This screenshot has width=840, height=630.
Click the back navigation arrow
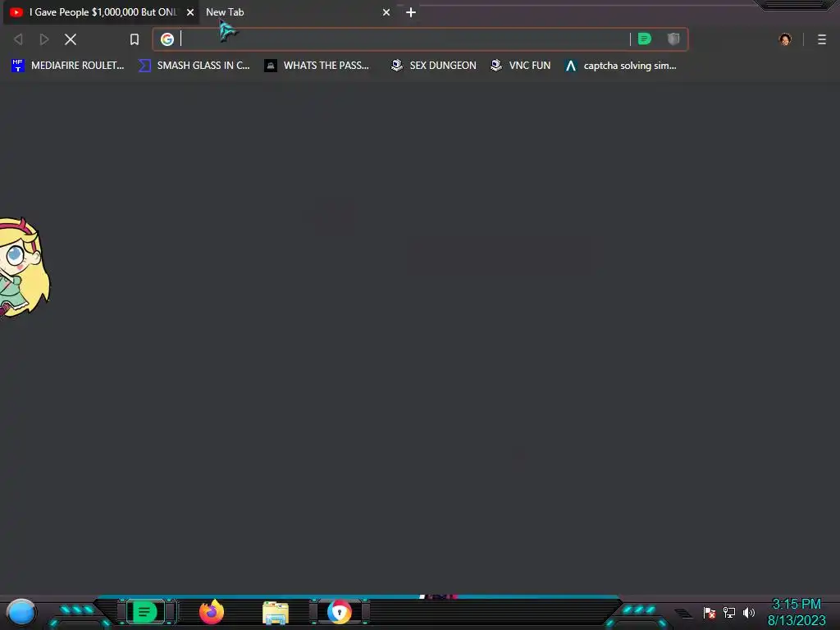pos(18,39)
